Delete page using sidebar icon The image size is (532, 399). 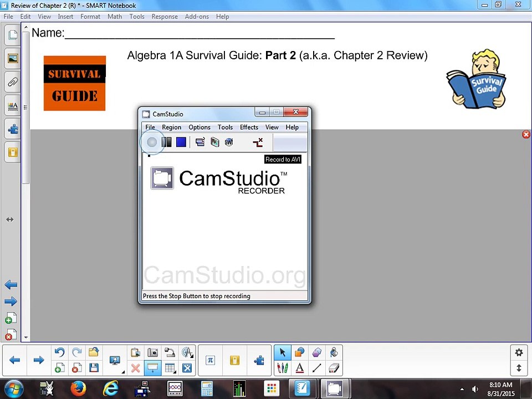11,334
